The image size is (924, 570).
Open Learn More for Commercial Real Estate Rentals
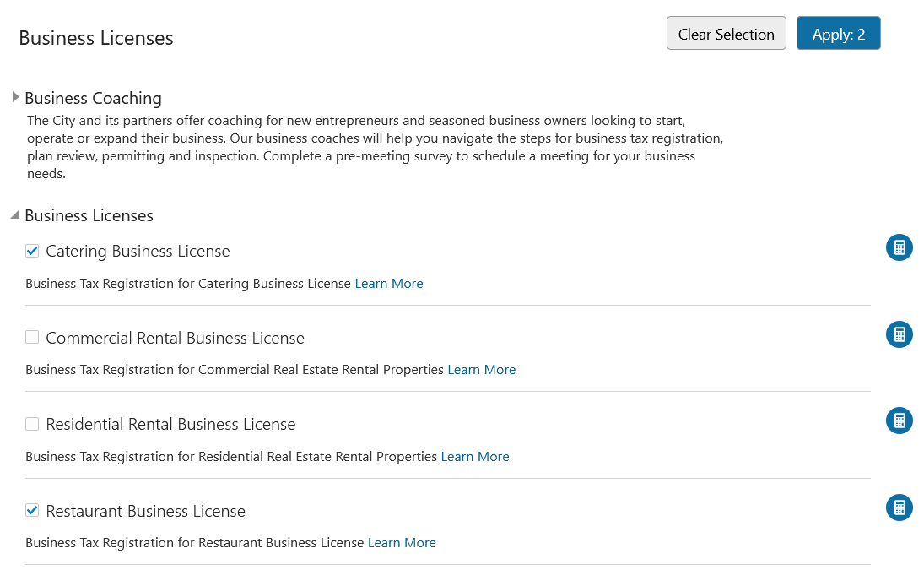click(x=481, y=369)
